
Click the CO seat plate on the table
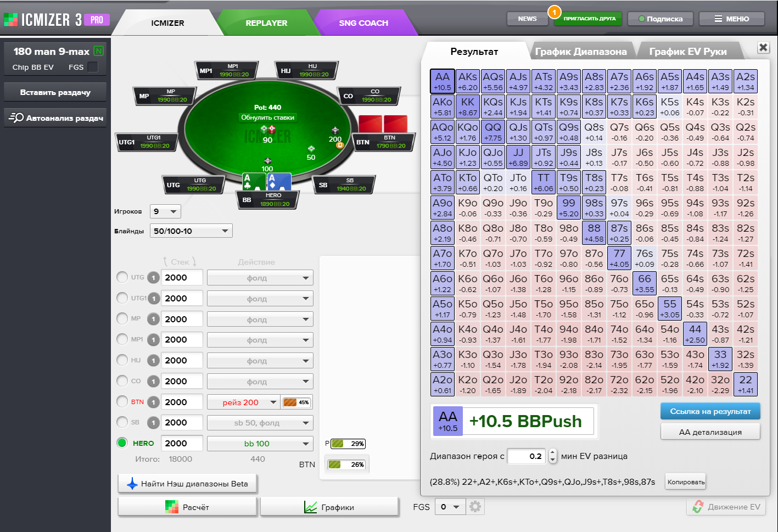tap(368, 96)
